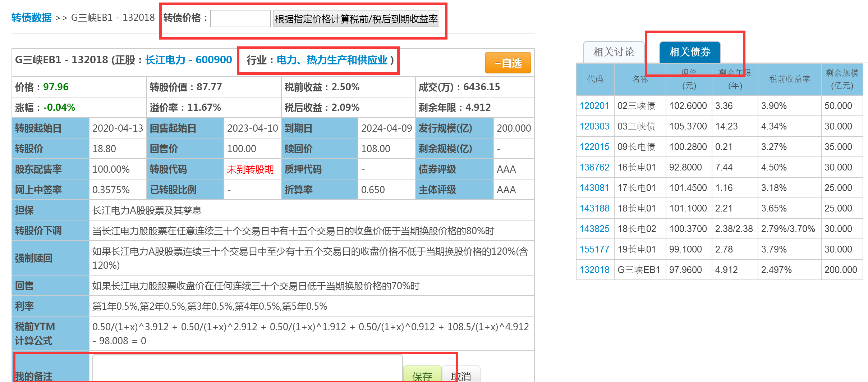Open bond code 143188 link
The height and width of the screenshot is (382, 868).
(x=594, y=208)
